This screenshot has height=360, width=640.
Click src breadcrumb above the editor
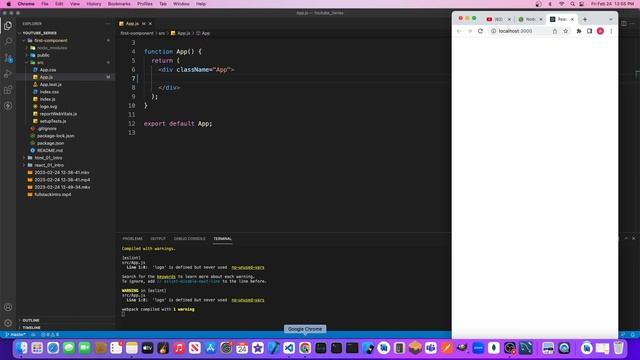[162, 33]
